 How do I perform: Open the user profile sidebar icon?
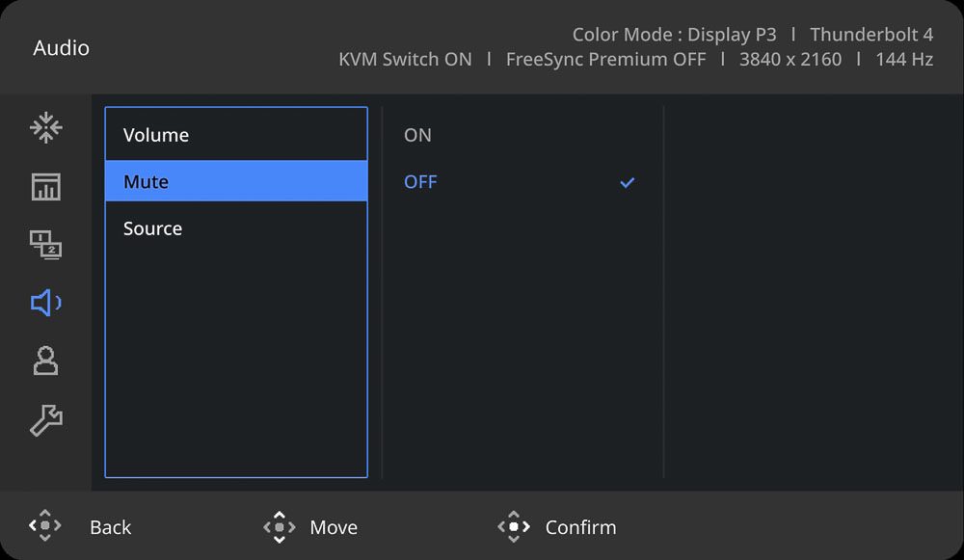tap(46, 360)
